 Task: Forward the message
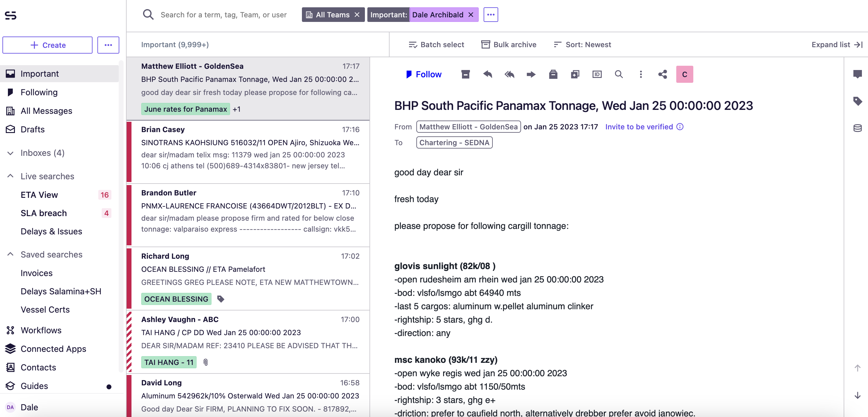[531, 74]
